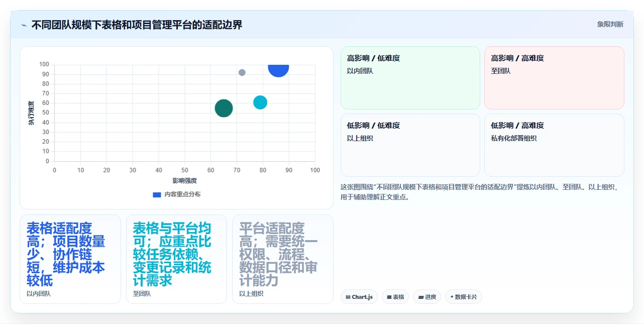Image resolution: width=644 pixels, height=324 pixels.
Task: Toggle the 内容重点分布 legend swatch
Action: click(x=157, y=194)
